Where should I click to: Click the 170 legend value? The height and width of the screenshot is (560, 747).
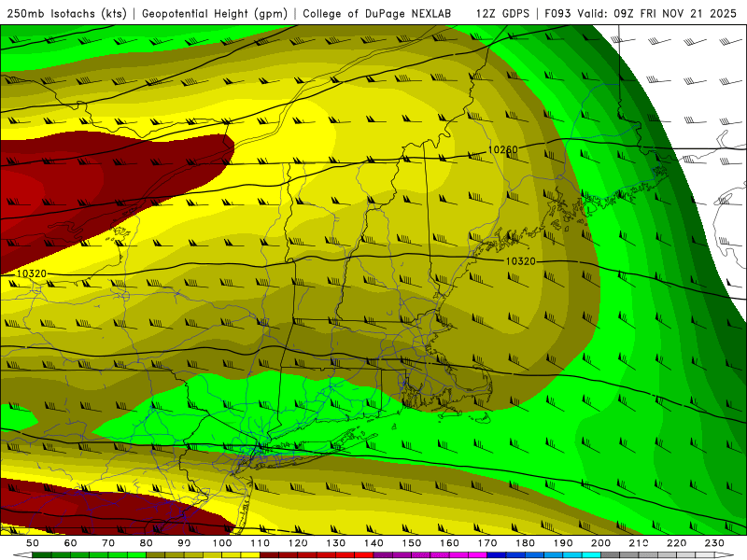click(x=487, y=543)
